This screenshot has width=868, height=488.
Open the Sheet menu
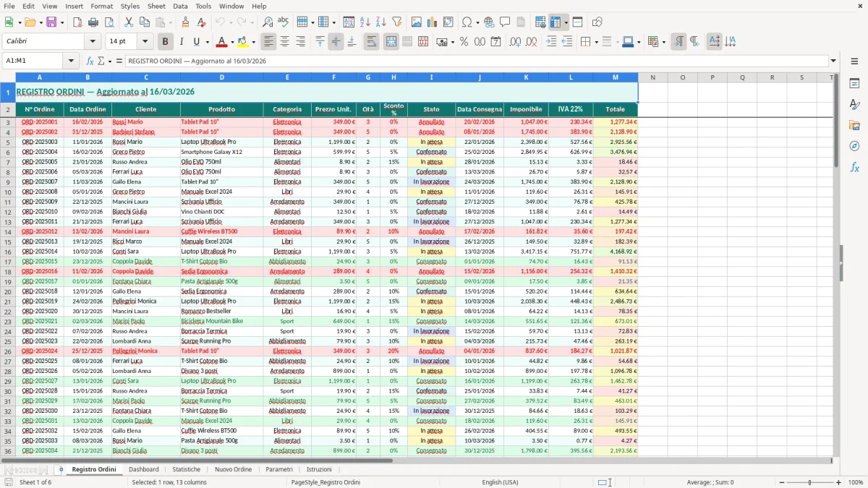point(156,6)
